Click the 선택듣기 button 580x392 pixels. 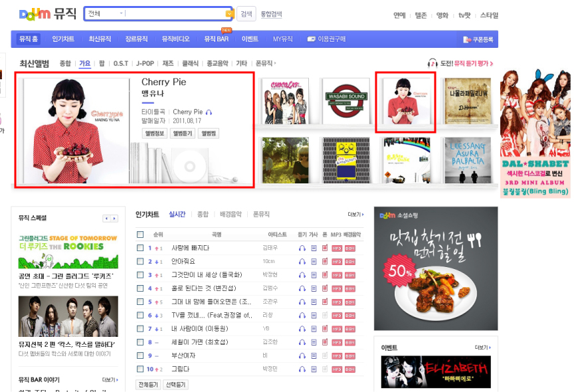[x=175, y=385]
